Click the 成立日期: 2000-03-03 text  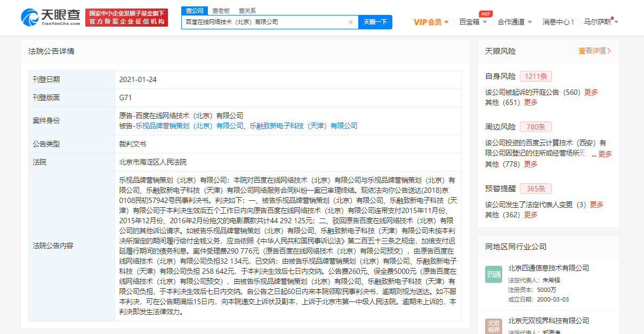pyautogui.click(x=538, y=299)
